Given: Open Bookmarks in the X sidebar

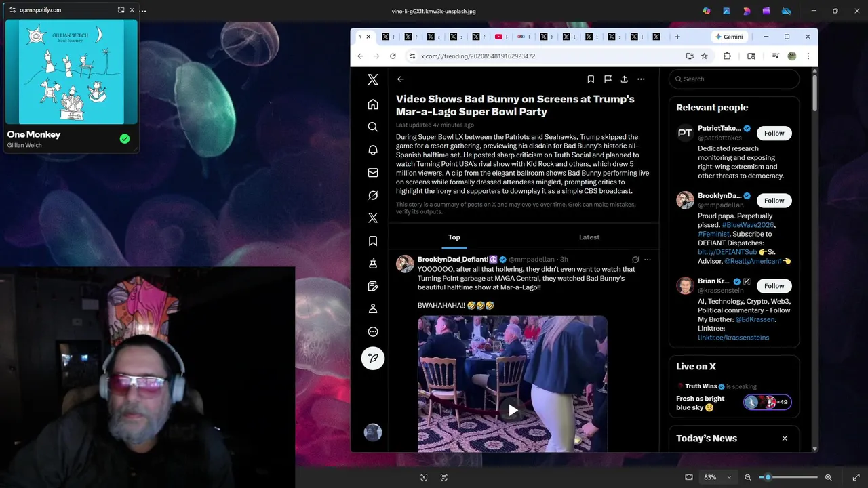Looking at the screenshot, I should tap(373, 241).
